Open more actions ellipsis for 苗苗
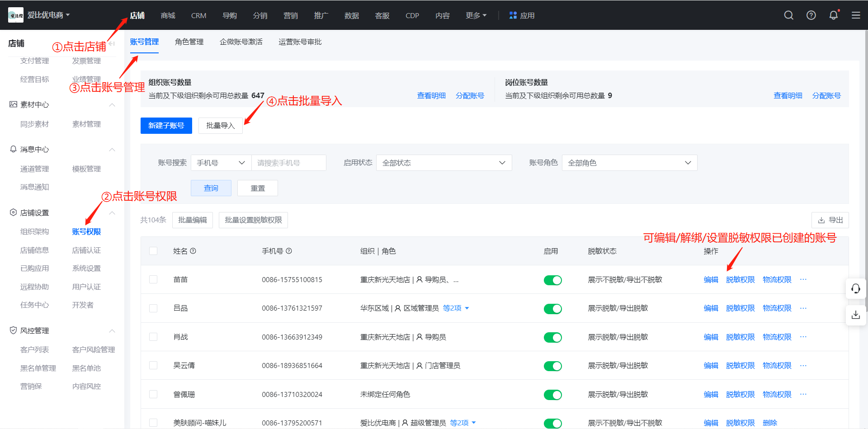This screenshot has height=429, width=868. click(803, 279)
